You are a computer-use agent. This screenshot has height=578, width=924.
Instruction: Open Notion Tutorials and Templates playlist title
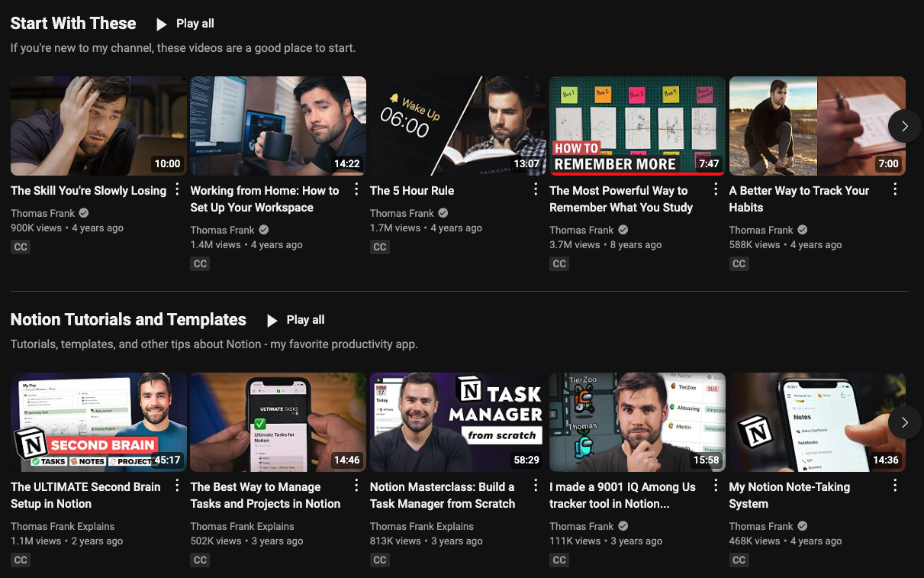(128, 320)
